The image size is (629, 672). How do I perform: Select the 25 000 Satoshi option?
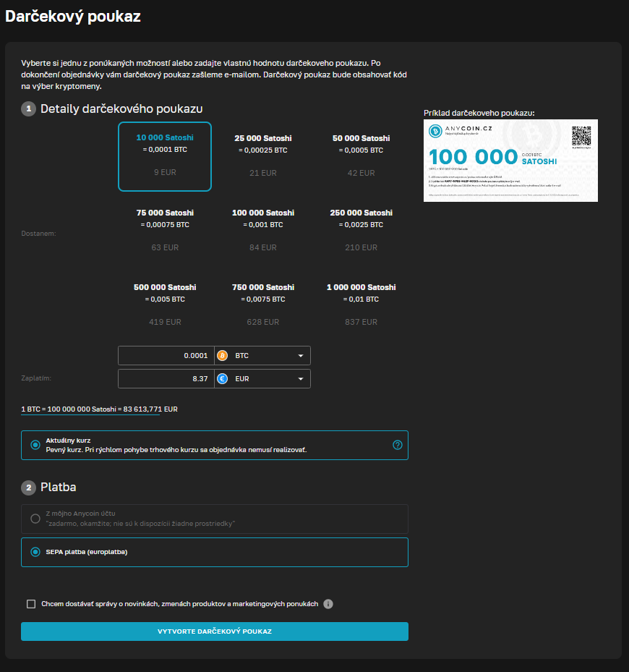point(263,156)
